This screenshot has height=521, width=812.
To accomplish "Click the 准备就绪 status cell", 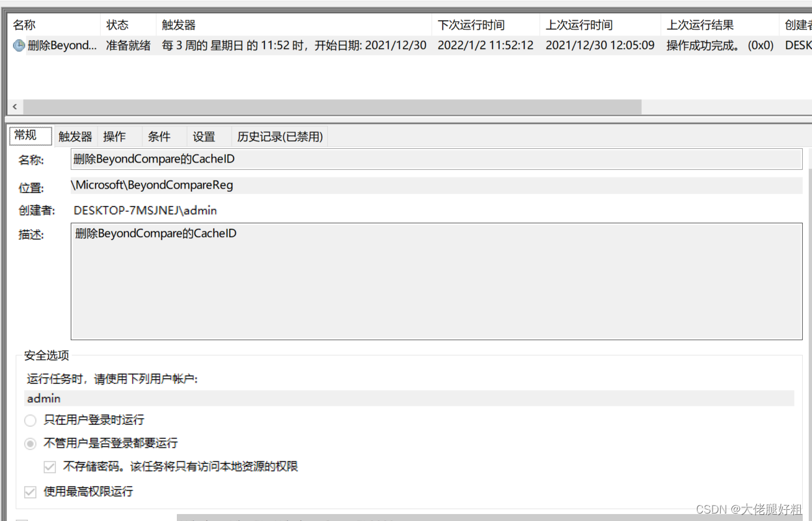I will click(129, 45).
